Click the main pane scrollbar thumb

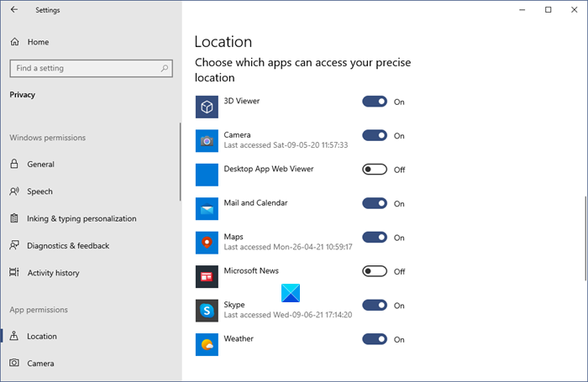coord(585,238)
